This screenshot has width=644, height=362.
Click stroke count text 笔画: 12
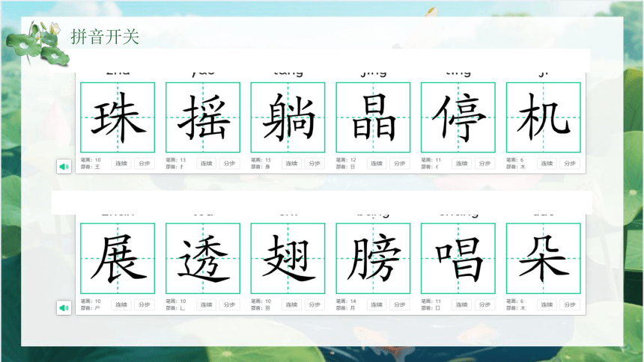pyautogui.click(x=346, y=160)
